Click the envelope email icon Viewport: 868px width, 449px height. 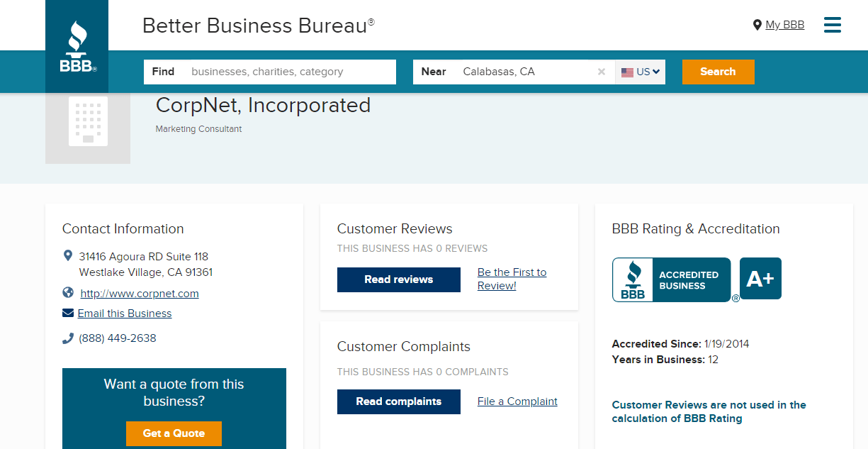tap(68, 313)
